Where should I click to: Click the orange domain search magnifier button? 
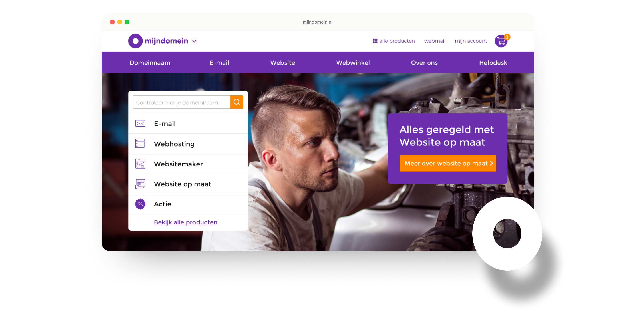pos(237,102)
